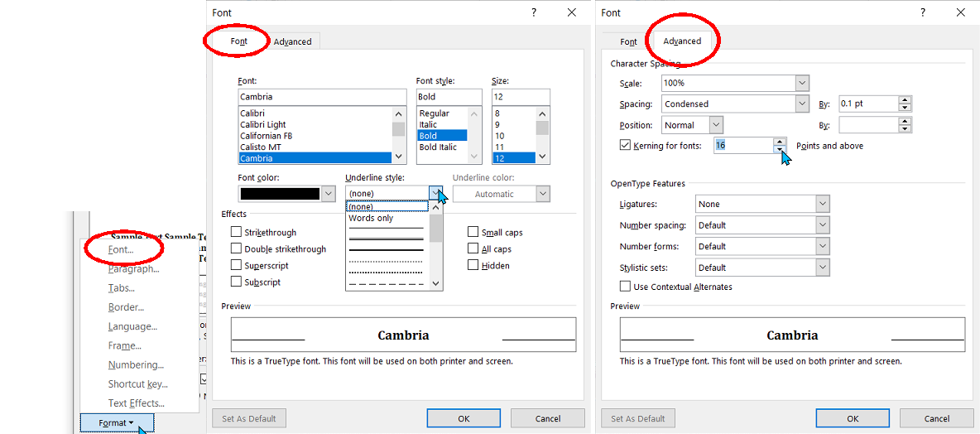
Task: Click Set As Default in left Font dialog
Action: pos(249,418)
